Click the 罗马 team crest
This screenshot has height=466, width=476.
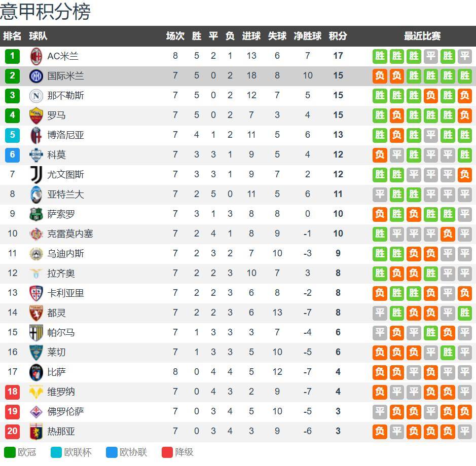[x=36, y=115]
